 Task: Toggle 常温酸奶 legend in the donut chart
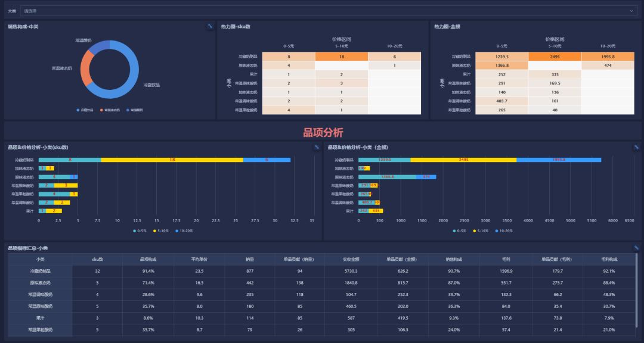click(x=134, y=110)
